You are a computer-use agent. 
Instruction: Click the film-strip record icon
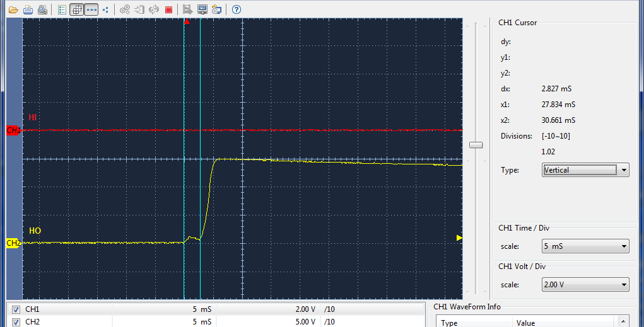point(188,9)
